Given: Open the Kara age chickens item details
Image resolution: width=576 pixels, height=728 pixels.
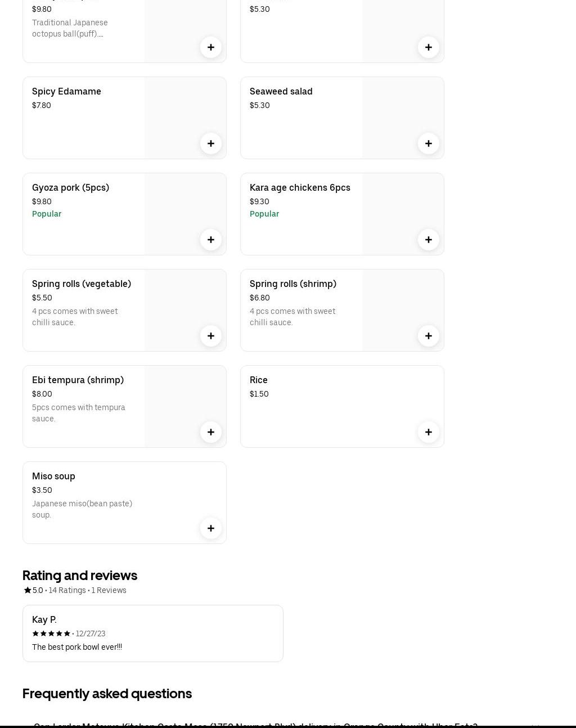Looking at the screenshot, I should [x=300, y=187].
